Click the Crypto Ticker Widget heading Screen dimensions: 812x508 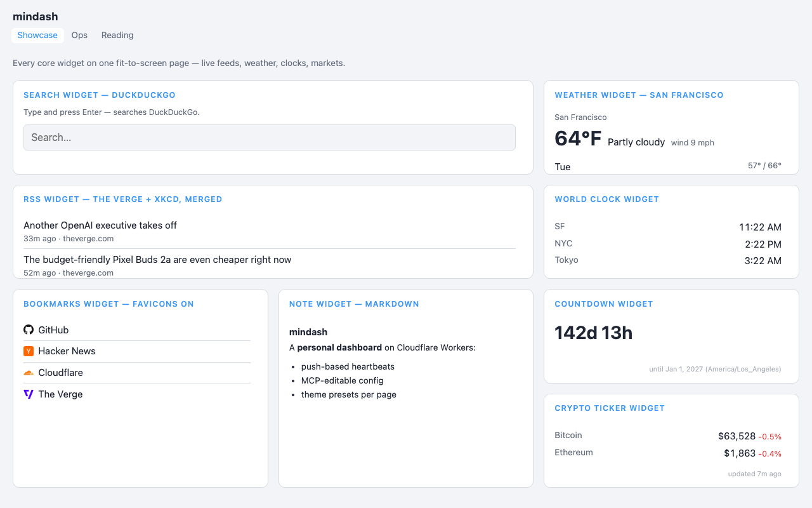(610, 408)
